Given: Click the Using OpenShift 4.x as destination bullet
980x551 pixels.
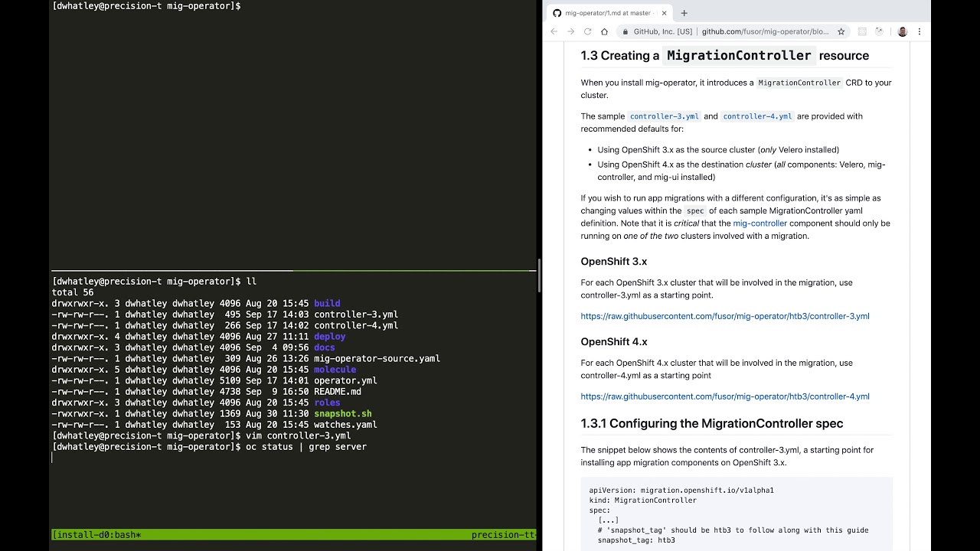Looking at the screenshot, I should pyautogui.click(x=741, y=171).
